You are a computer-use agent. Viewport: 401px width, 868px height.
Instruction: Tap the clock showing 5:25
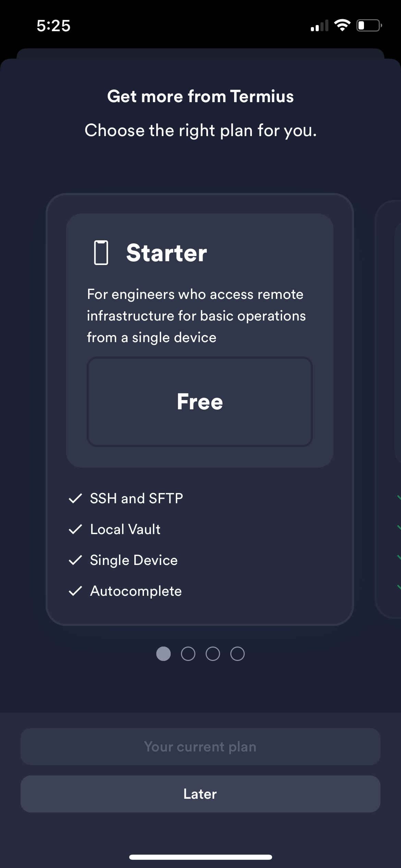tap(53, 26)
